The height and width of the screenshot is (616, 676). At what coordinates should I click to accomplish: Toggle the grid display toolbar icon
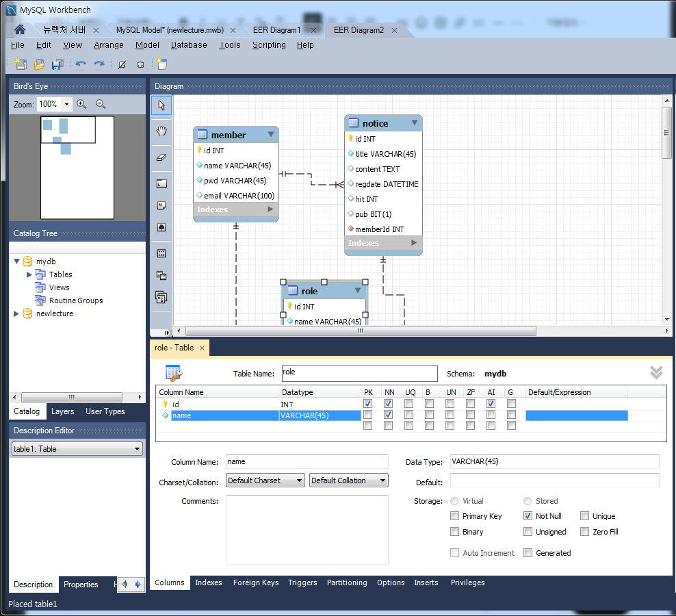coord(122,65)
